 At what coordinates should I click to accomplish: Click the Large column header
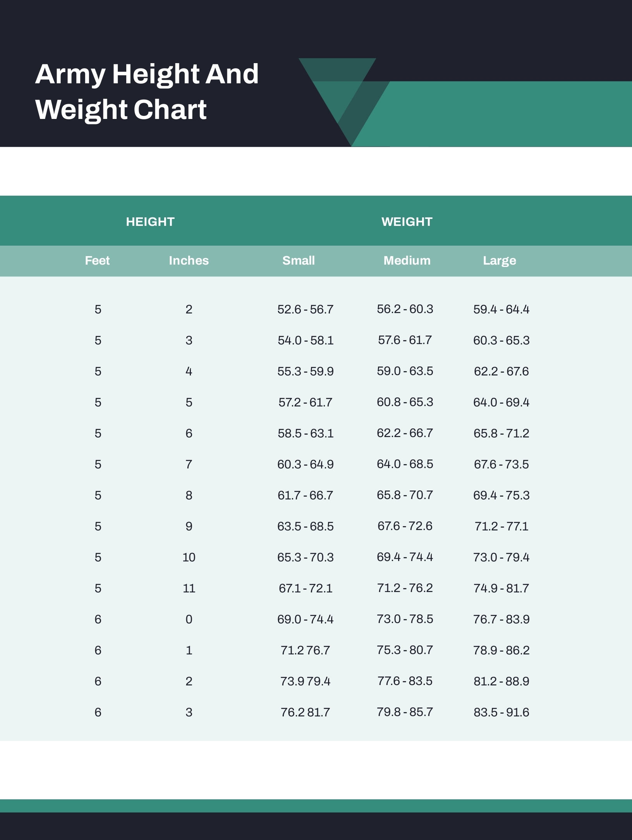499,260
